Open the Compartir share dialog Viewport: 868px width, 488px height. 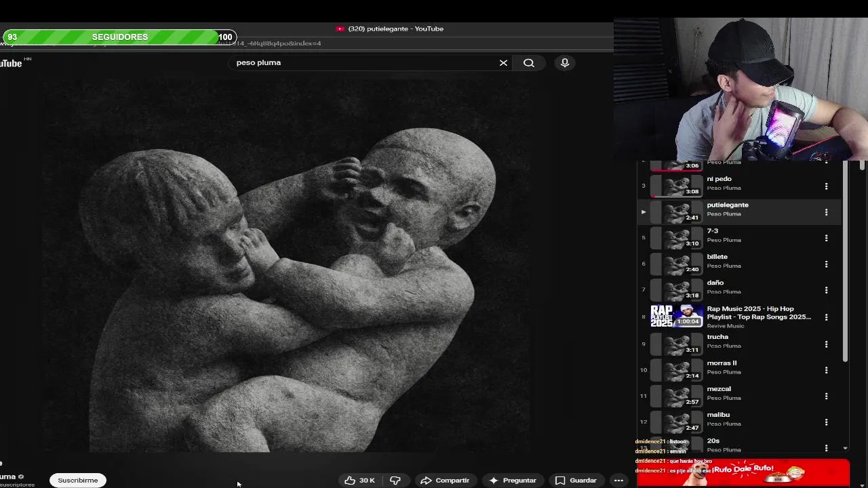(445, 480)
